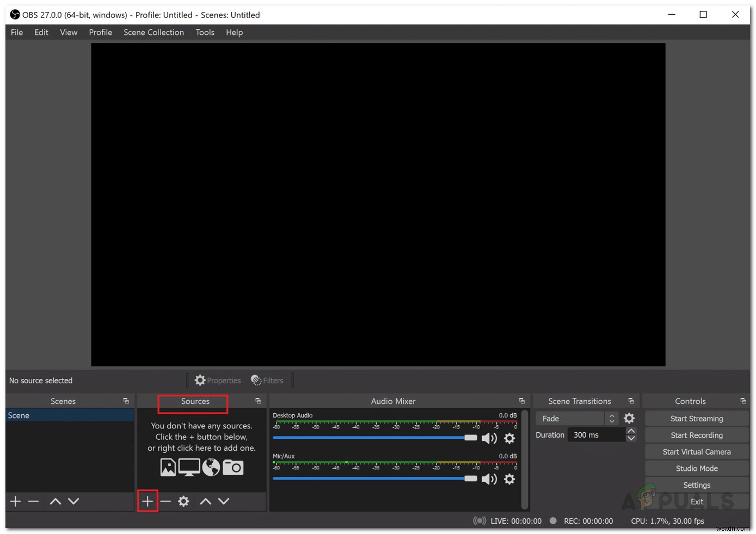The height and width of the screenshot is (534, 756).
Task: Select the Video Capture camera icon
Action: point(233,467)
